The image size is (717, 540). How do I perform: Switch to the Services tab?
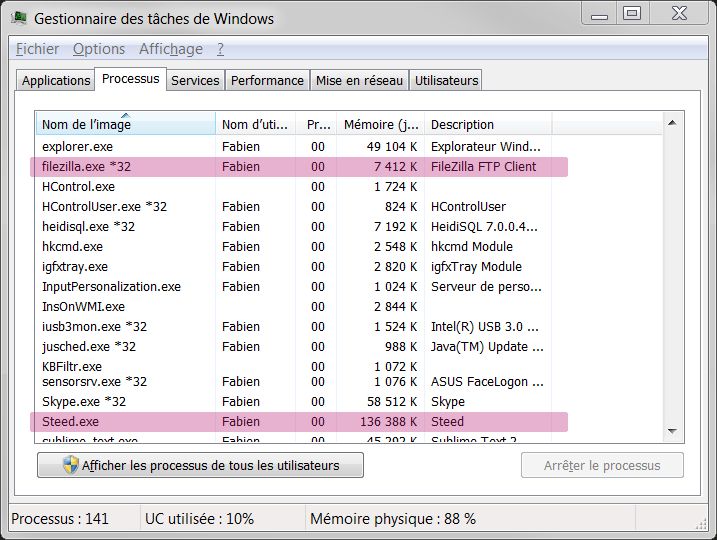(195, 80)
